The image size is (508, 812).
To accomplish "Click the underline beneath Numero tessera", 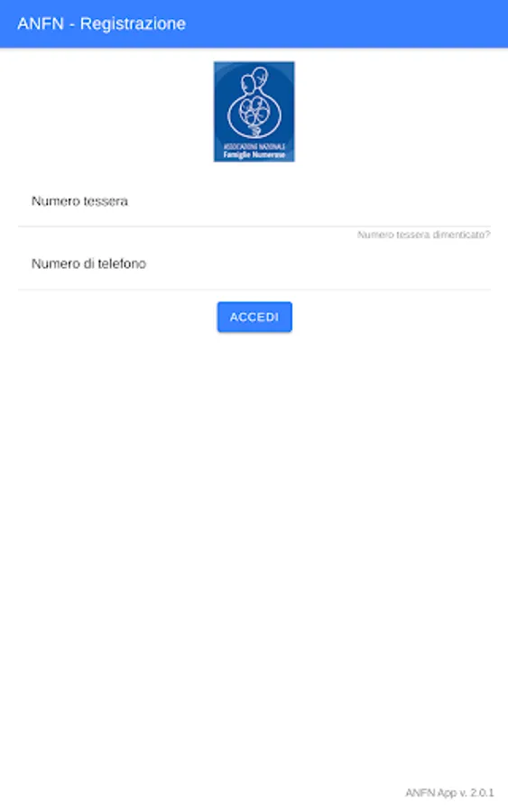I will pos(254,226).
